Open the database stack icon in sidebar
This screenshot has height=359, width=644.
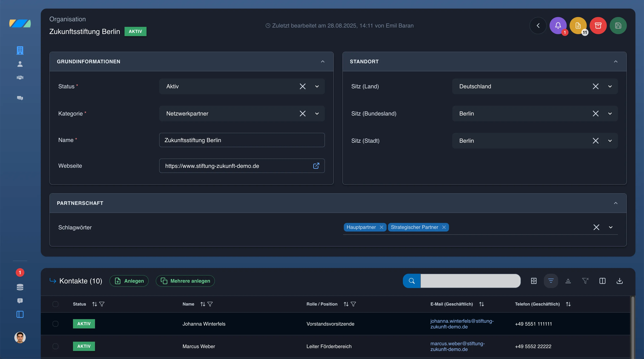coord(20,287)
